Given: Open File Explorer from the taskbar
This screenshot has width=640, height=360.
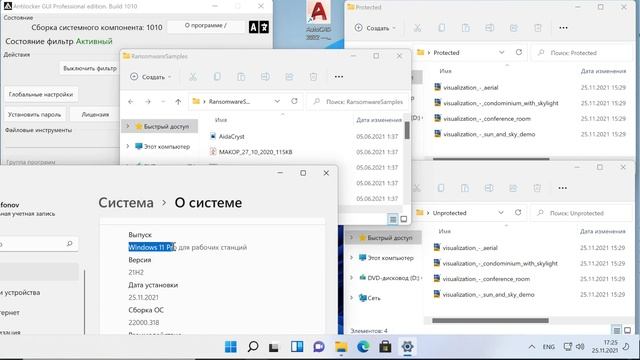Looking at the screenshot, I should coord(341,347).
